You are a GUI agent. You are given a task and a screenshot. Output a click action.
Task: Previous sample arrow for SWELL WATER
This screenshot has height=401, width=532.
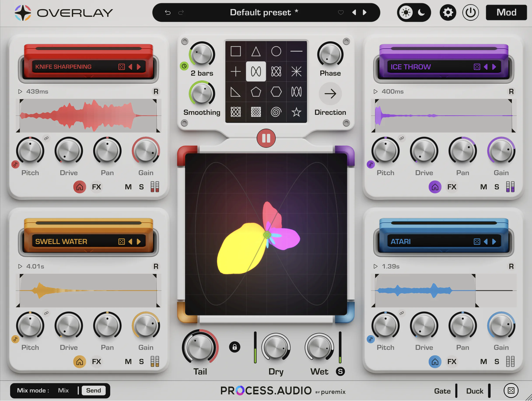coord(130,241)
